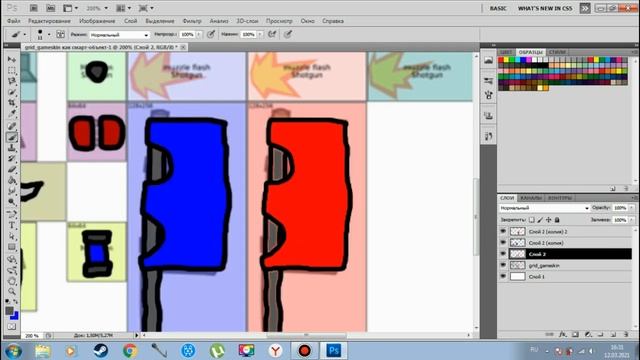Launch Bridge from the application bar
This screenshot has width=640, height=360.
point(33,8)
